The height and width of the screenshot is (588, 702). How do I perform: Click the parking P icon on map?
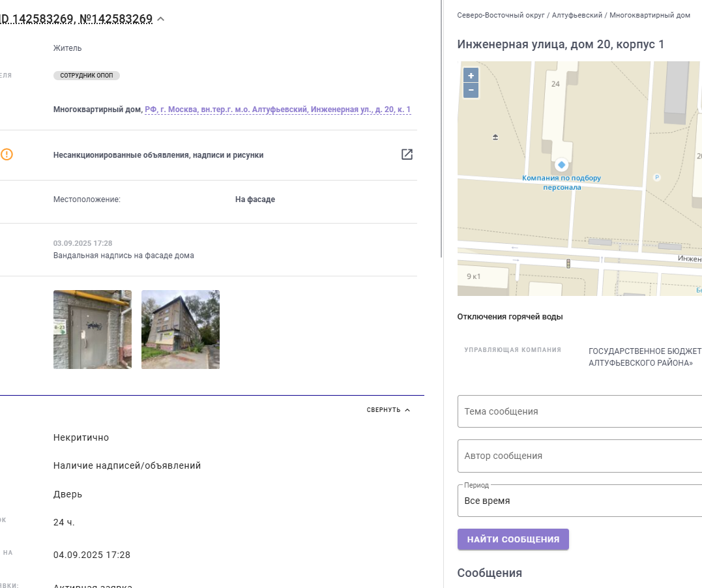[x=657, y=177]
